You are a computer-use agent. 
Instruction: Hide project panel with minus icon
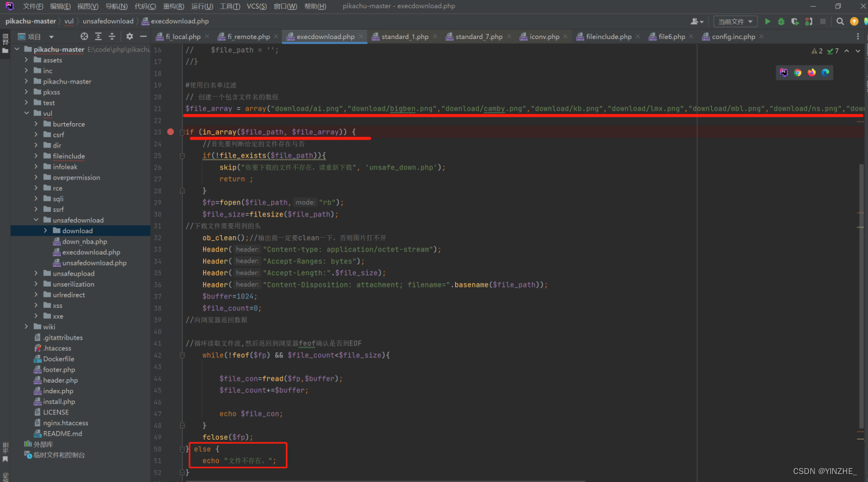[143, 36]
